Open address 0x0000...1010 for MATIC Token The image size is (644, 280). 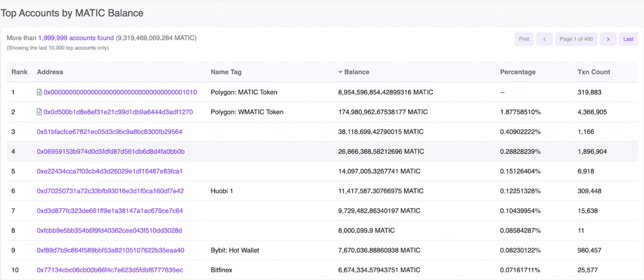click(x=120, y=92)
